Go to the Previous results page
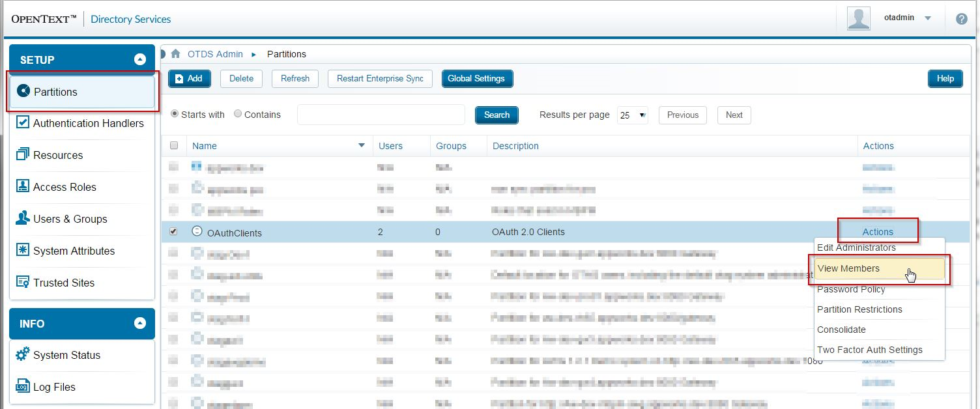Image resolution: width=980 pixels, height=409 pixels. click(683, 115)
